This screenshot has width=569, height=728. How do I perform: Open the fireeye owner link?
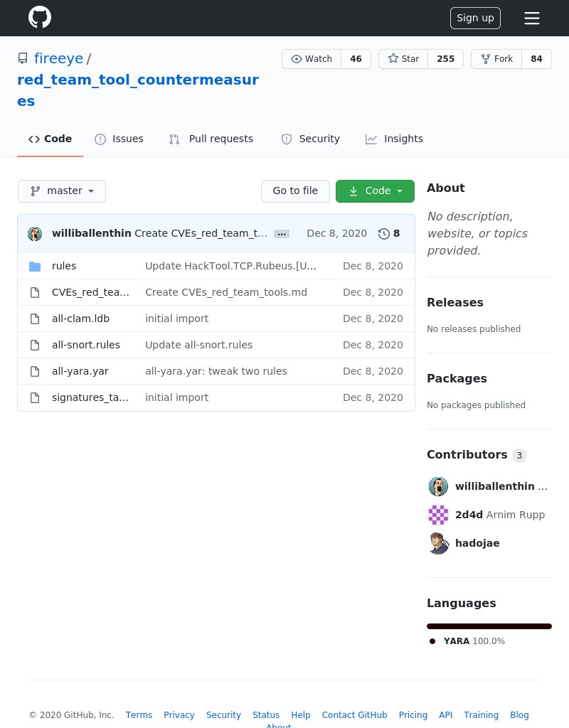pos(58,58)
